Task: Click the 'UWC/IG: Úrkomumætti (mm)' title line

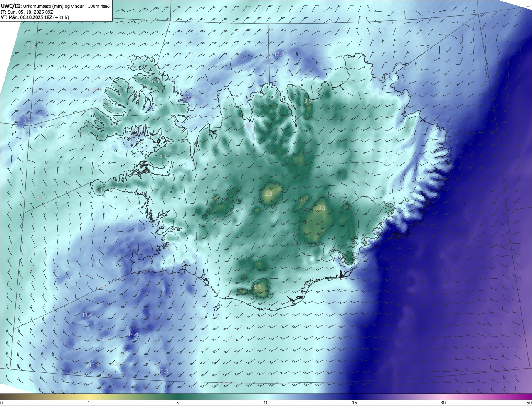Action: tap(55, 6)
